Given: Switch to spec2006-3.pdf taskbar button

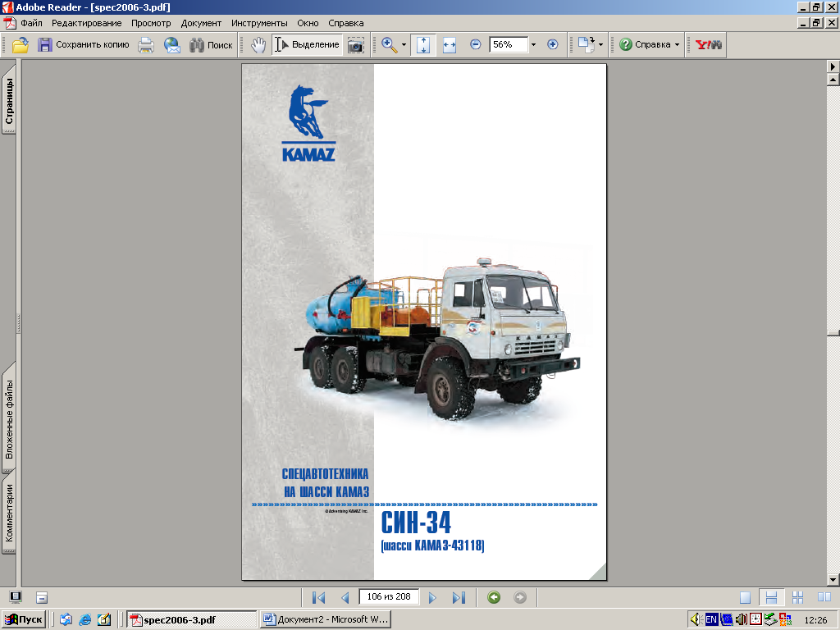Looking at the screenshot, I should (x=192, y=620).
